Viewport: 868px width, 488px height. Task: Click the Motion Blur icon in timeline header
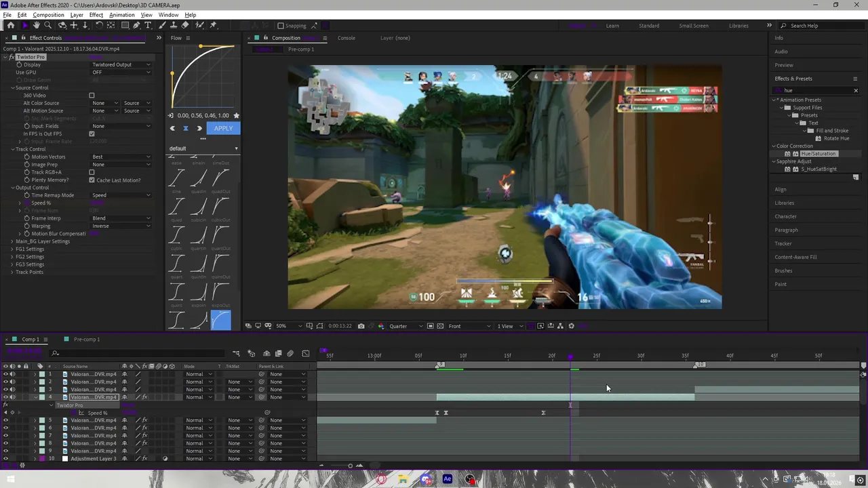pyautogui.click(x=290, y=353)
